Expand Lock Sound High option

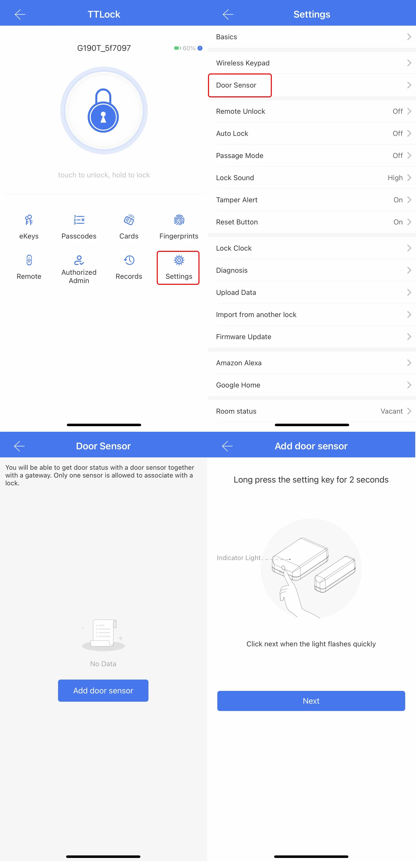pos(312,178)
